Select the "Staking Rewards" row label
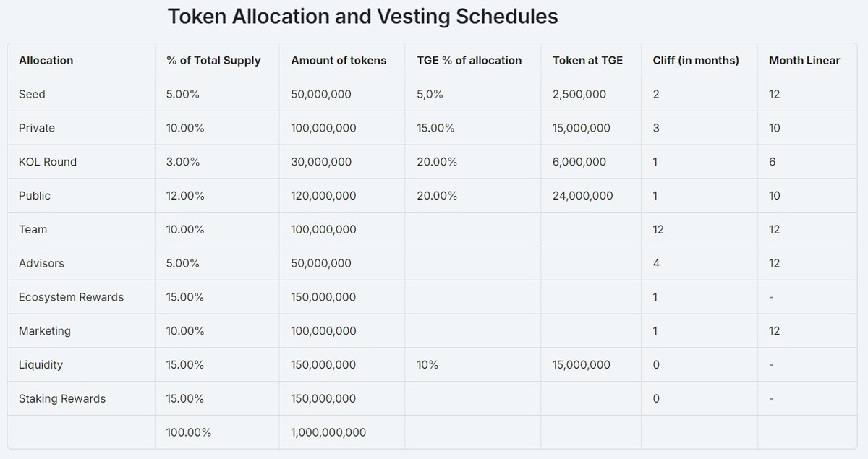868x459 pixels. tap(62, 399)
